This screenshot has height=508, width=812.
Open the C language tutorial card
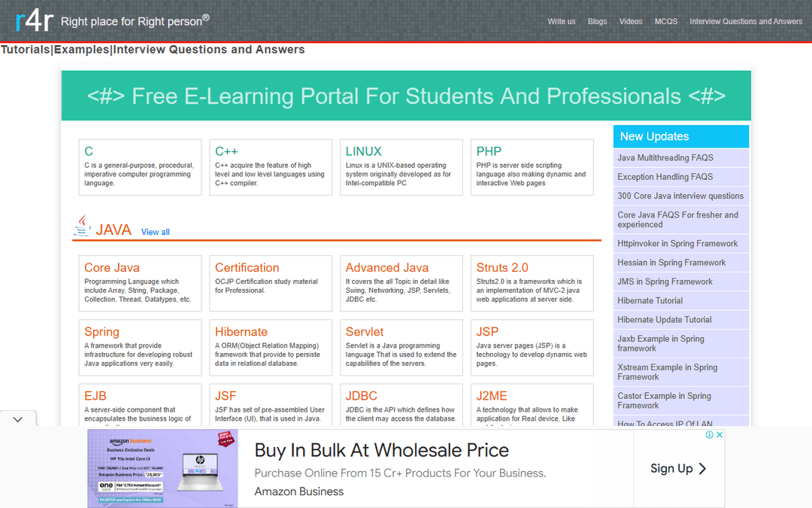(140, 167)
